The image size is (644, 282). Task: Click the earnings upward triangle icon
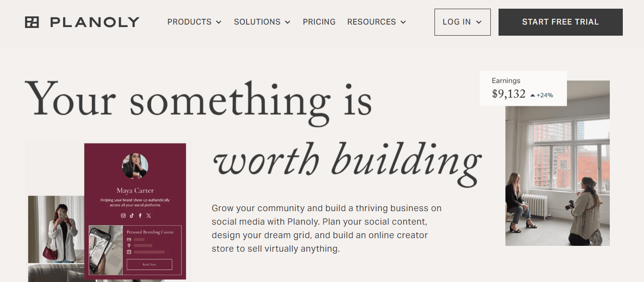pos(532,95)
